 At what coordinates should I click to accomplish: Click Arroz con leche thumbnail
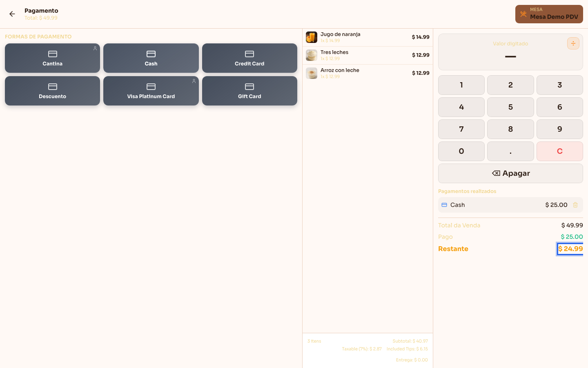tap(312, 73)
